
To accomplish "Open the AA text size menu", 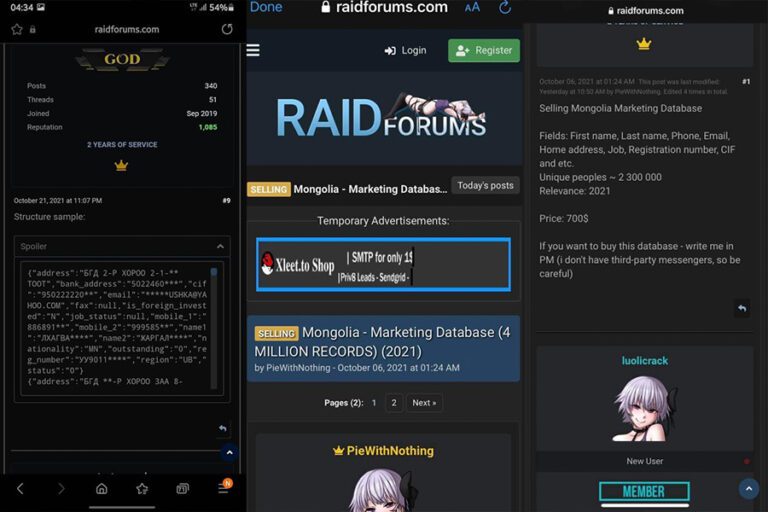I will pos(472,8).
